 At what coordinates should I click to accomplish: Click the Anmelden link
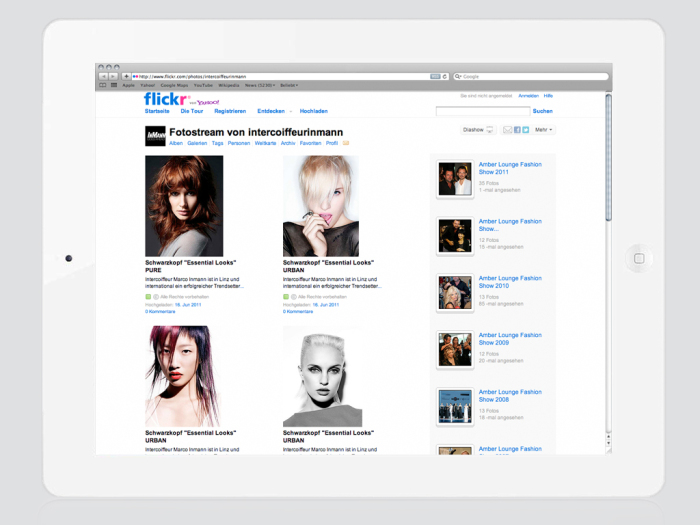coord(528,96)
